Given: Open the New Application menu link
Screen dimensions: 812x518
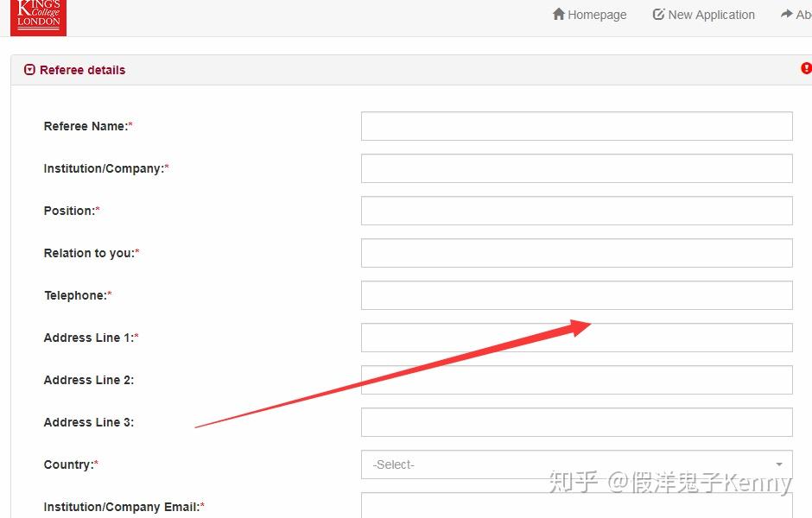Looking at the screenshot, I should (703, 15).
